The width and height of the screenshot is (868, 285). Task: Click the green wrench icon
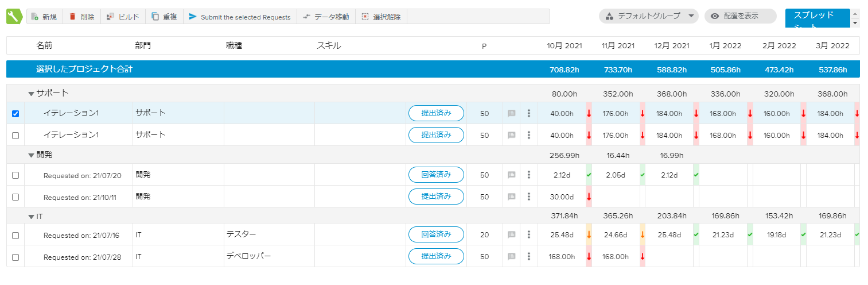pyautogui.click(x=14, y=17)
